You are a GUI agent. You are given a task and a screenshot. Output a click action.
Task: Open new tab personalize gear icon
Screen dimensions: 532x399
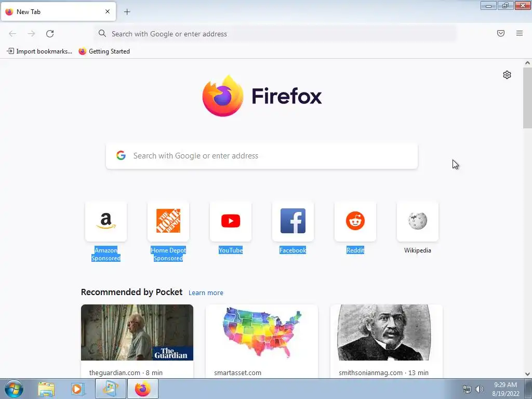507,75
